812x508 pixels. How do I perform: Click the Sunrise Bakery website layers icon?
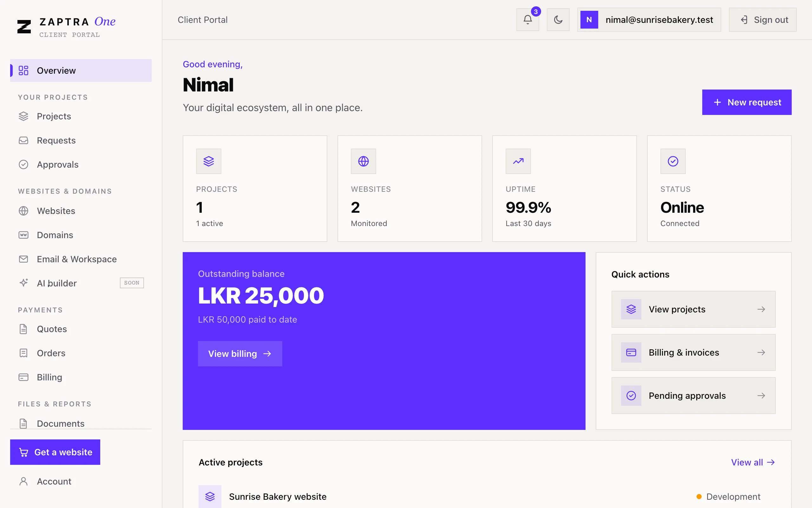coord(210,496)
